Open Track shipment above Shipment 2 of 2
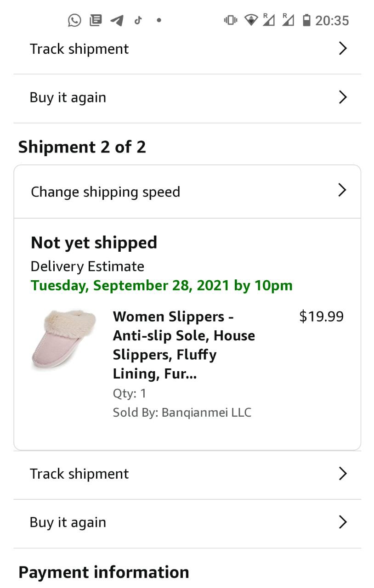This screenshot has width=374, height=588. [79, 49]
